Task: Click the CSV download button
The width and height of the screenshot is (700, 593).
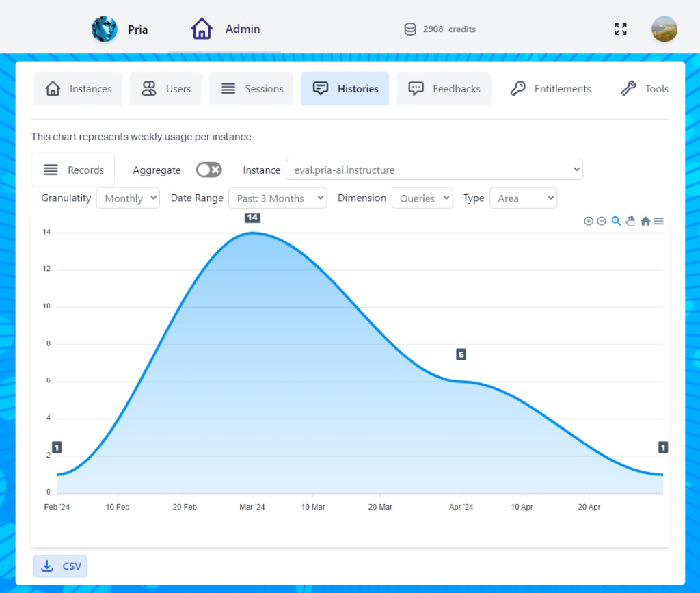Action: tap(60, 566)
